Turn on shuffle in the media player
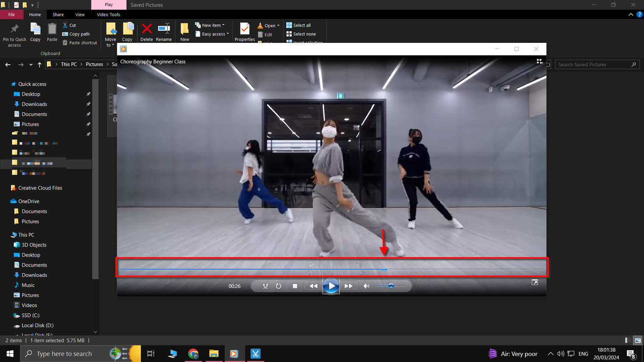Screen dimensions: 644x362 click(x=265, y=286)
